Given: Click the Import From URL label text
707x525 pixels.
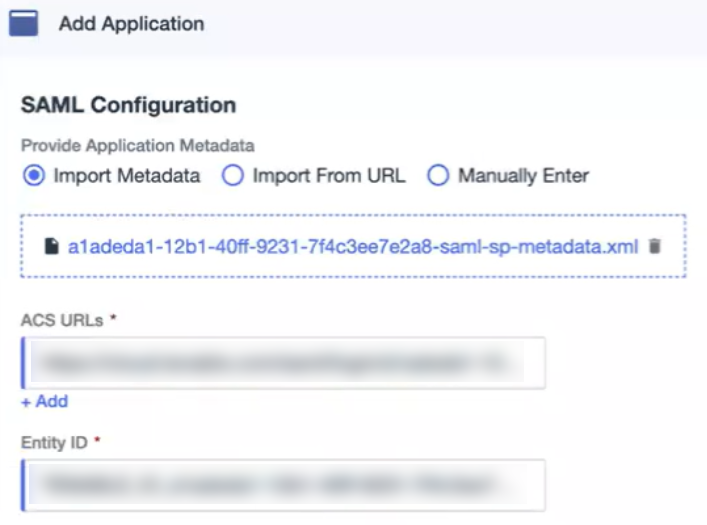Looking at the screenshot, I should point(329,176).
